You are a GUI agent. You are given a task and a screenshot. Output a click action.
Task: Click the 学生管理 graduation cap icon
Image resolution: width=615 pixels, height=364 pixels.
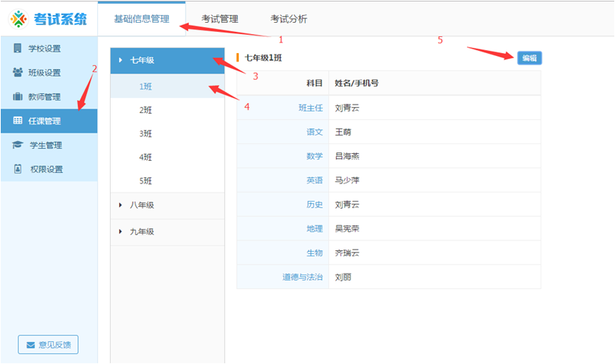tap(17, 145)
